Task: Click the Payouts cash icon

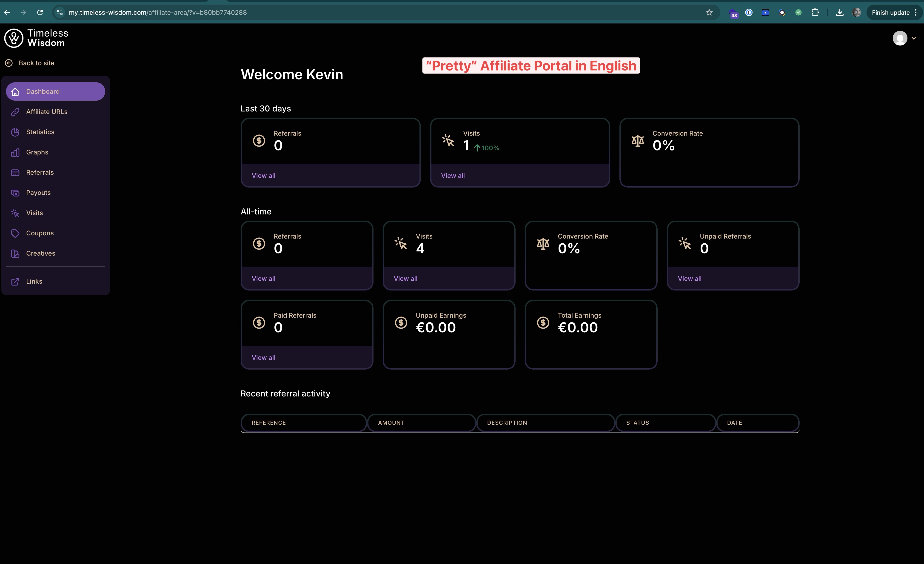Action: [x=15, y=193]
